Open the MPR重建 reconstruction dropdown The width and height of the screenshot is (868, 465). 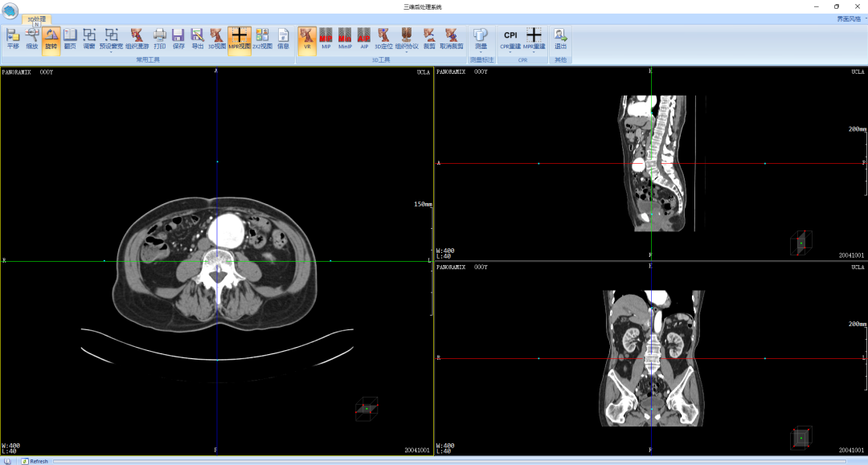click(534, 40)
